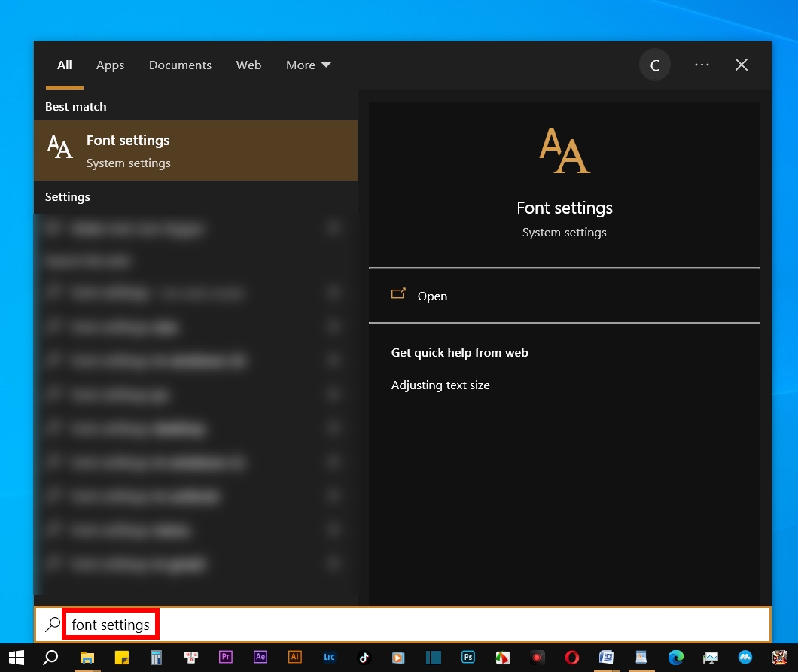Launch Opera browser from the taskbar

click(571, 657)
